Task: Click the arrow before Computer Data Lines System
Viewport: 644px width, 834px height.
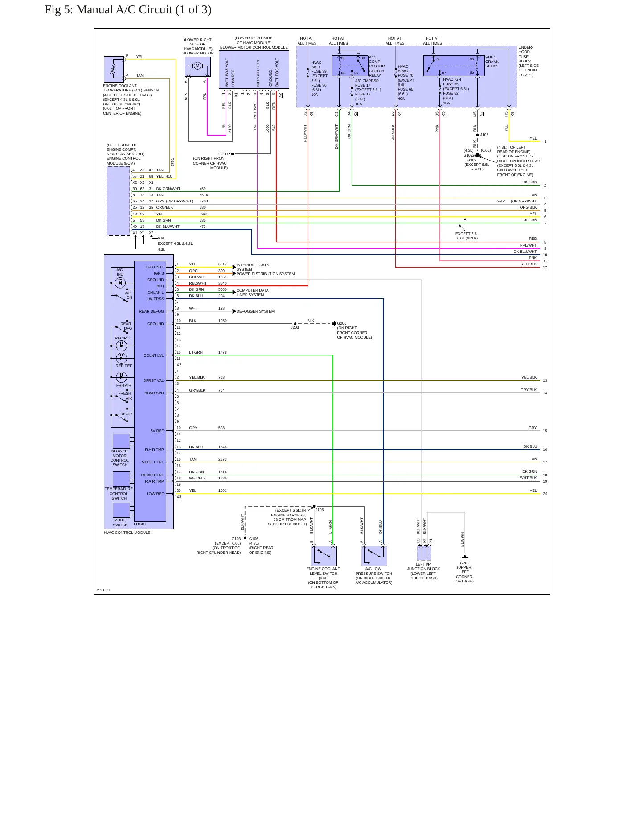Action: coord(234,293)
